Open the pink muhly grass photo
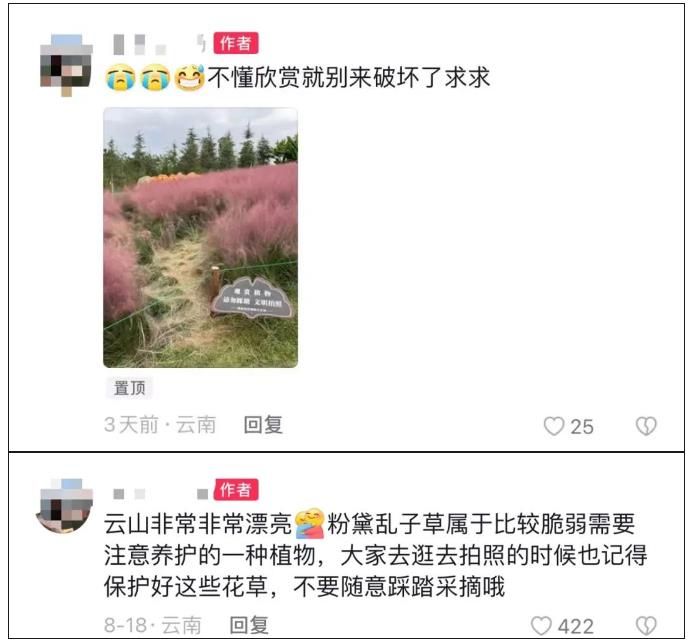The image size is (691, 644). pos(201,238)
